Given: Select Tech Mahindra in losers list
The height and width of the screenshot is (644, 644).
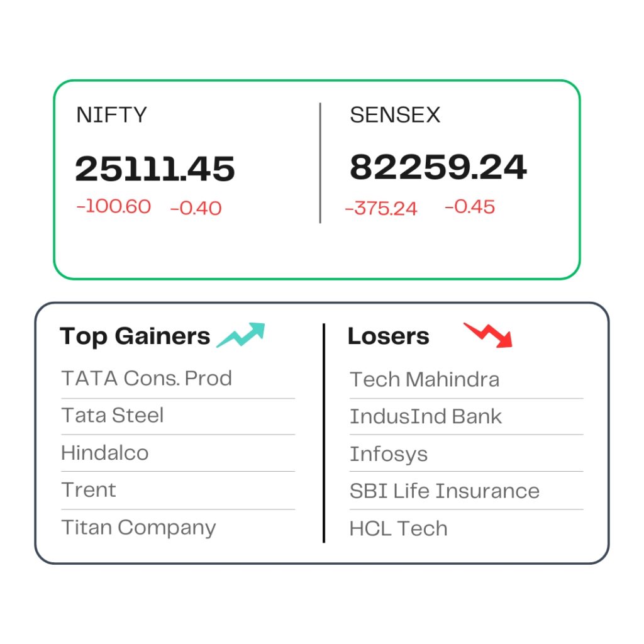Looking at the screenshot, I should [425, 379].
